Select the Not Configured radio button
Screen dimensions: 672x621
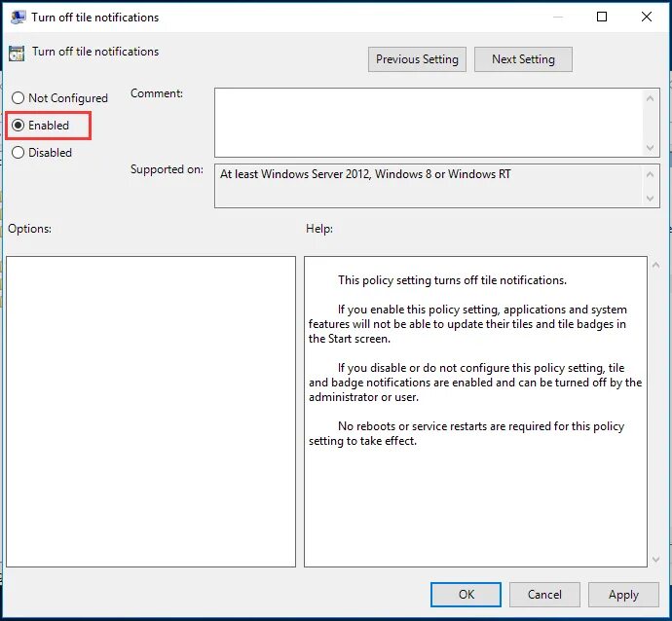pos(59,98)
